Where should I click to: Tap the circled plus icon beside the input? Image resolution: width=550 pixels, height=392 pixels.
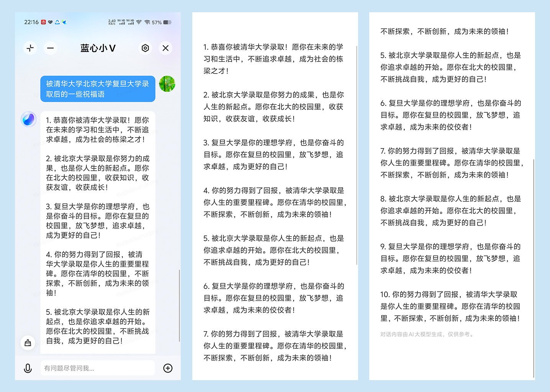[x=168, y=368]
